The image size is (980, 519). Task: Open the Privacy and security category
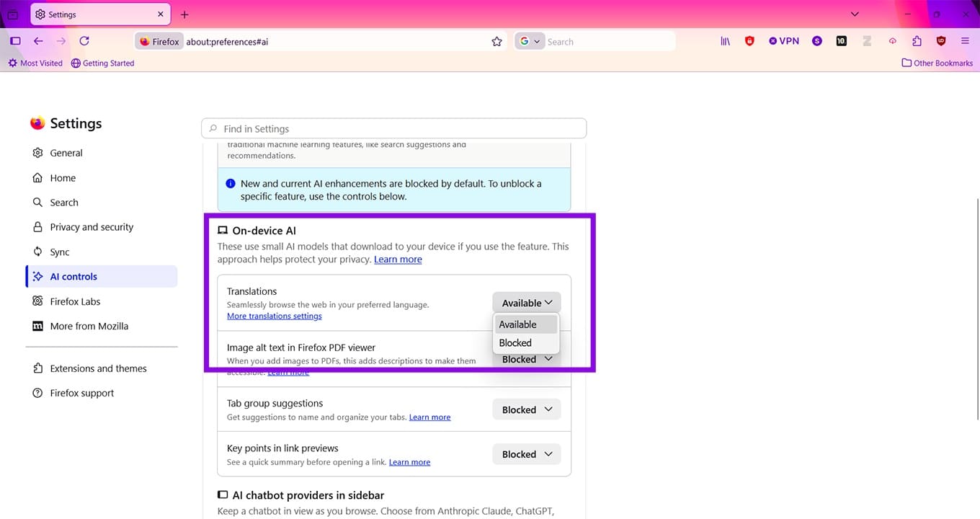(102, 227)
